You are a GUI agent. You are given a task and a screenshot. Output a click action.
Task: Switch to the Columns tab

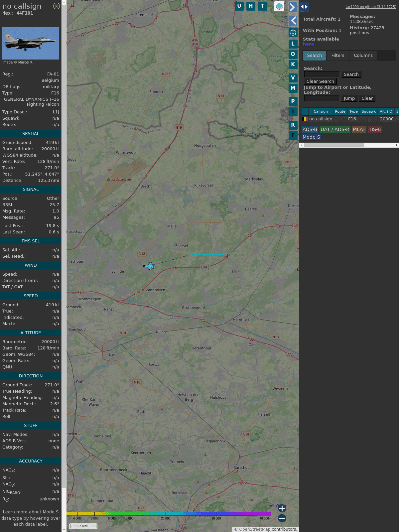click(363, 56)
